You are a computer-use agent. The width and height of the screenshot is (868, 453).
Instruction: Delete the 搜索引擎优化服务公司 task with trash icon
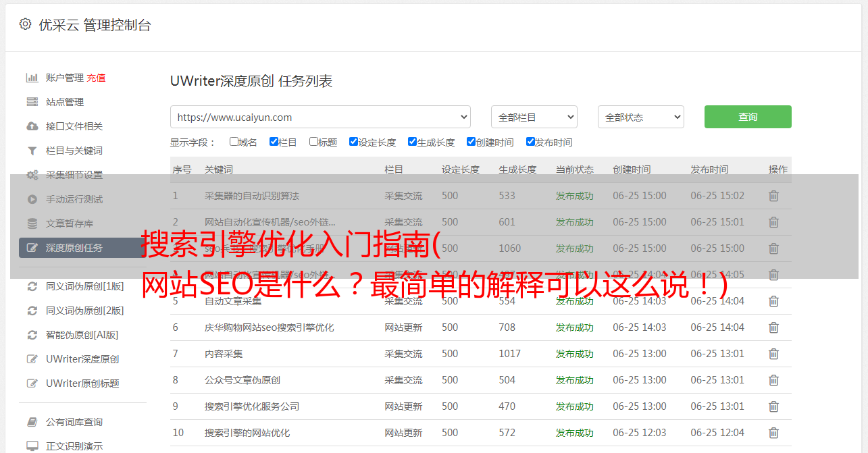click(773, 406)
